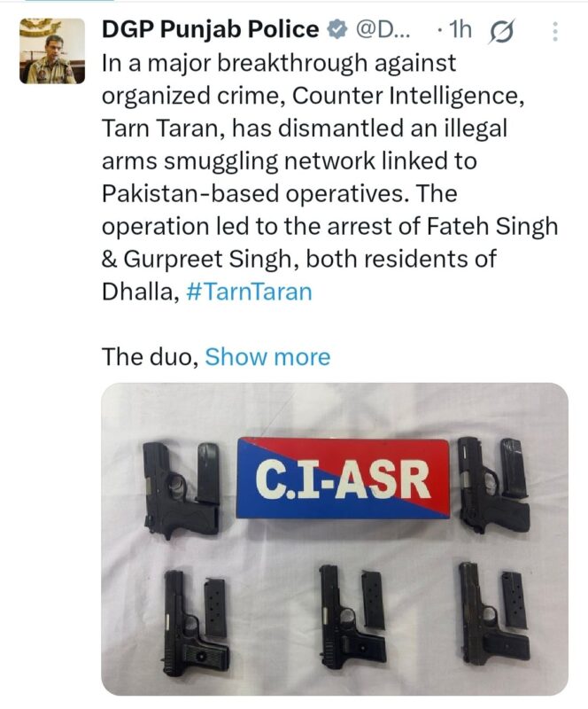The image size is (588, 709).
Task: Open the #TarnTaran hashtag
Action: 249,292
